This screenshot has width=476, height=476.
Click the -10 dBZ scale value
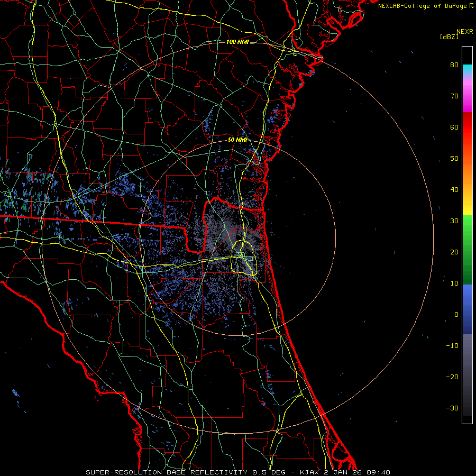(452, 346)
